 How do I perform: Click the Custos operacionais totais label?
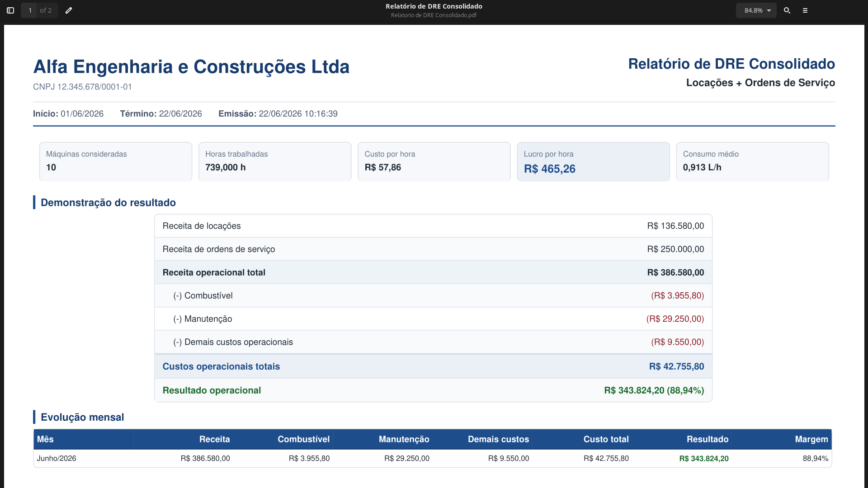(x=221, y=366)
